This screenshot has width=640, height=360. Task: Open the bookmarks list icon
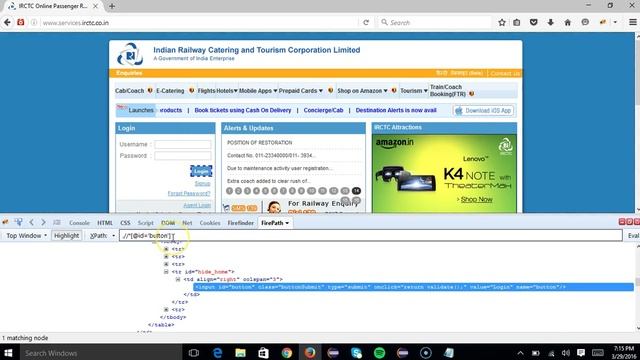click(517, 22)
